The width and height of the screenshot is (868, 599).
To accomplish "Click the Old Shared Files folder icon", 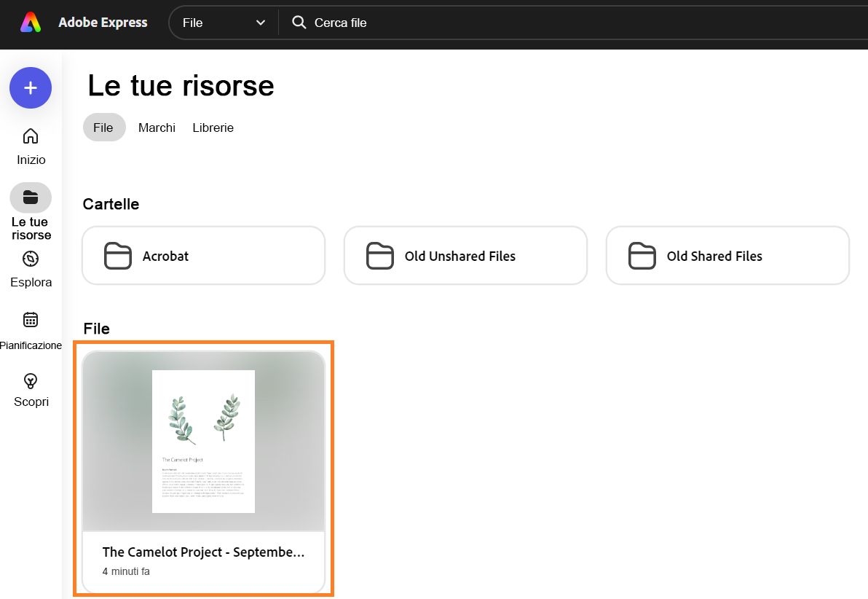I will (x=642, y=256).
